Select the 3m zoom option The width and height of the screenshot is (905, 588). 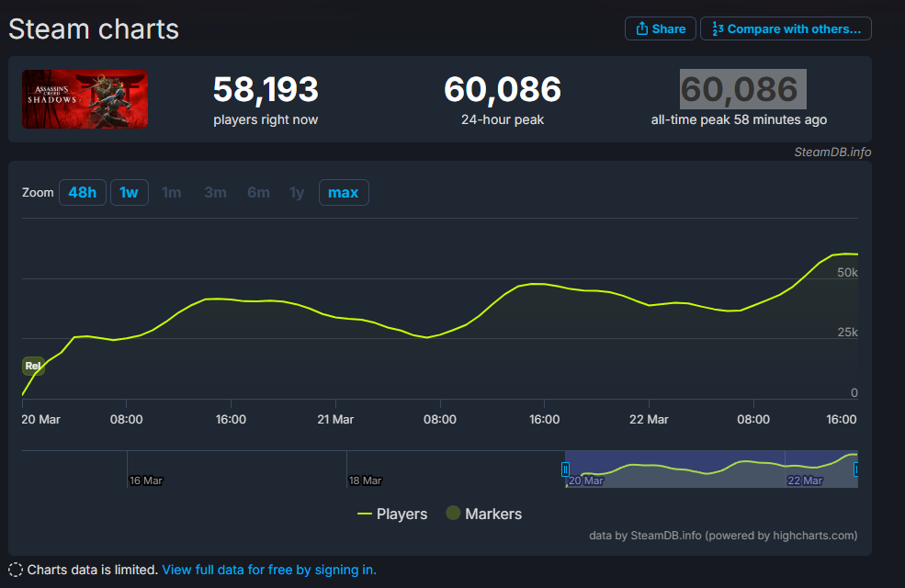point(215,192)
